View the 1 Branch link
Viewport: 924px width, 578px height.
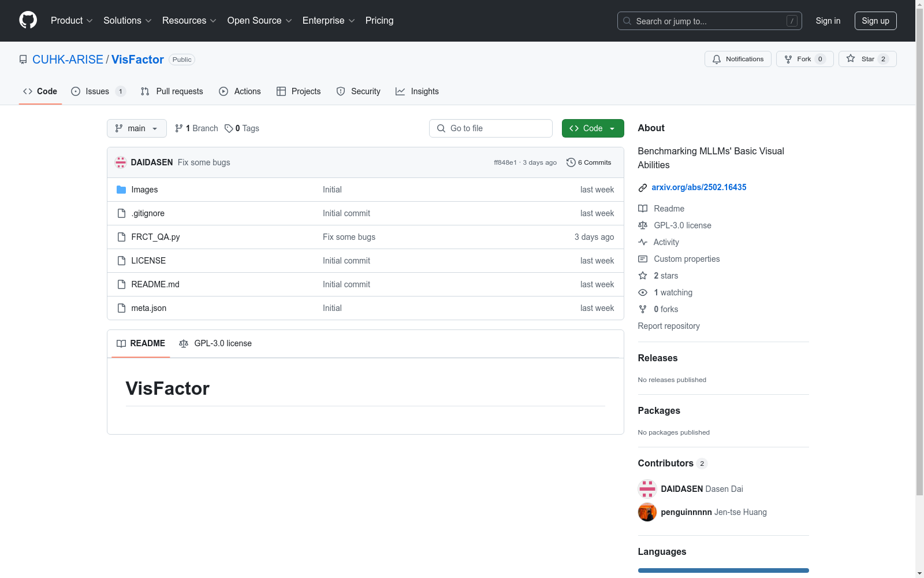pyautogui.click(x=196, y=128)
